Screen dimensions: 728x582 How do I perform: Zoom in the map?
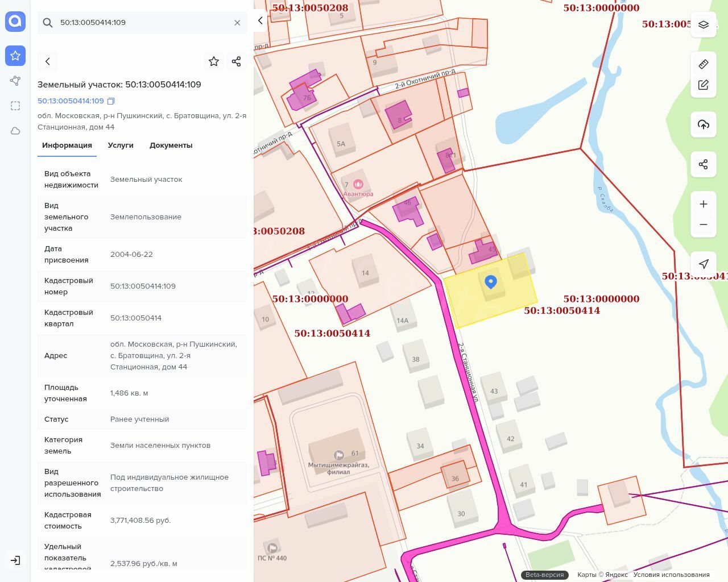tap(704, 204)
